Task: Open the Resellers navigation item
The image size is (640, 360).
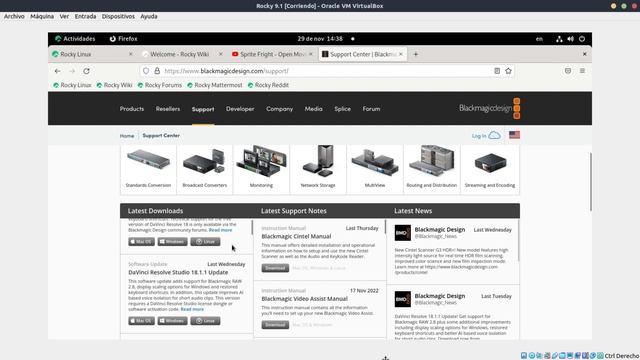Action: pos(168,109)
